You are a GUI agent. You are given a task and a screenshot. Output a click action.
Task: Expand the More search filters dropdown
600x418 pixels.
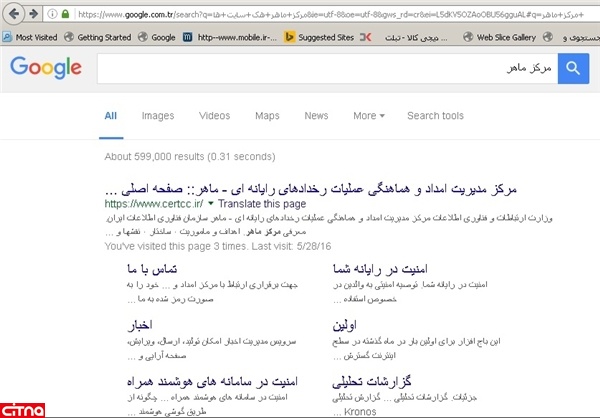(368, 116)
